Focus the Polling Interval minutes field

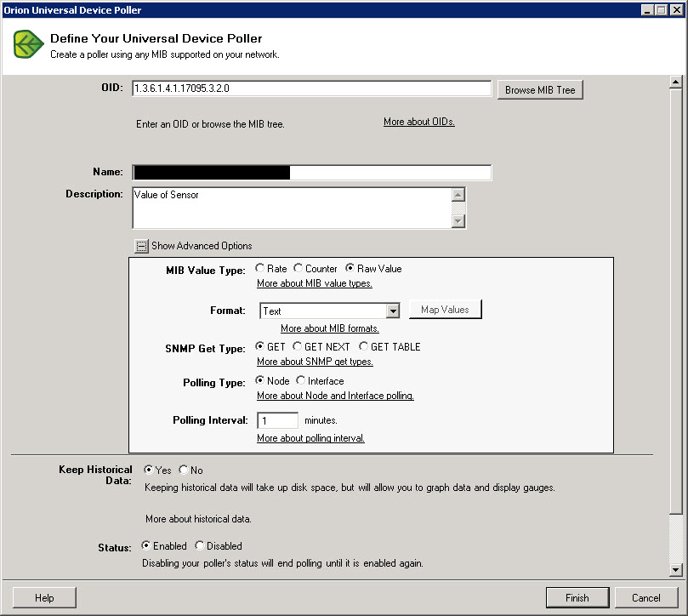(278, 420)
